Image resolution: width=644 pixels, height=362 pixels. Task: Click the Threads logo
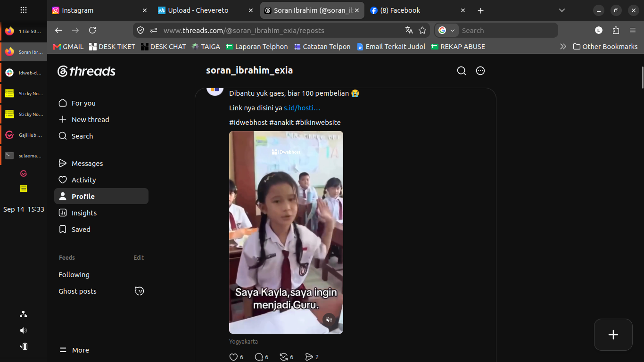(x=86, y=71)
